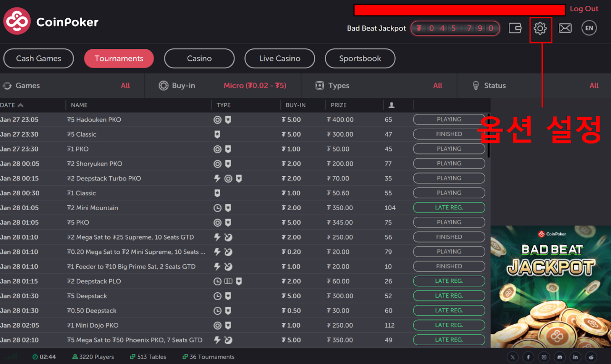Select ₮5 PKO tournament name
Screen dimensions: 611x364
78,222
